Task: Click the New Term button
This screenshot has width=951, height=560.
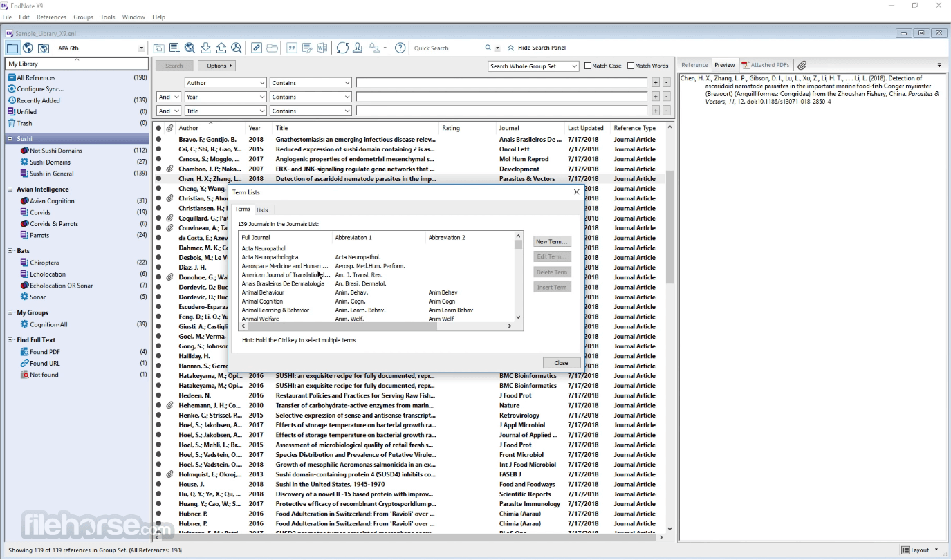Action: 552,241
